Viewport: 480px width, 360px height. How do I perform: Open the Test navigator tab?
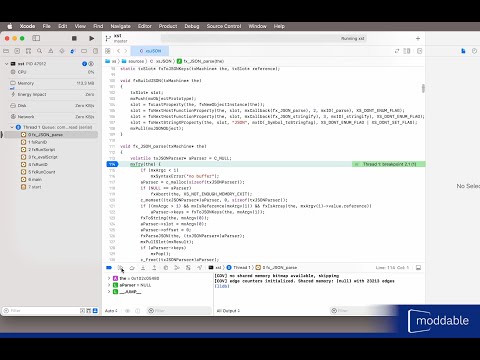tap(62, 51)
